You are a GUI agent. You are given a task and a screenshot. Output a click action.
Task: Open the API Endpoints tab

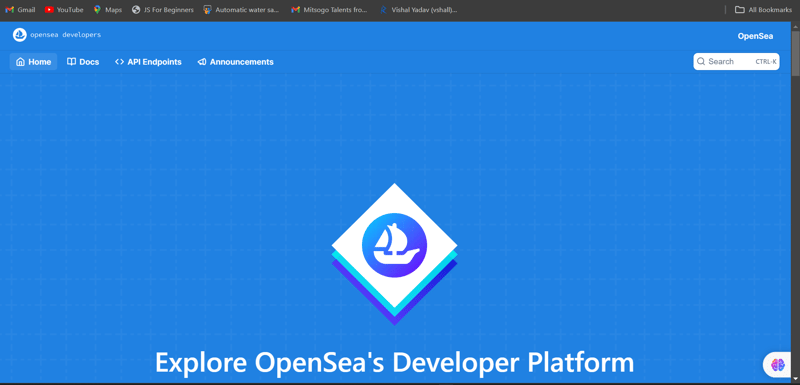(x=148, y=62)
